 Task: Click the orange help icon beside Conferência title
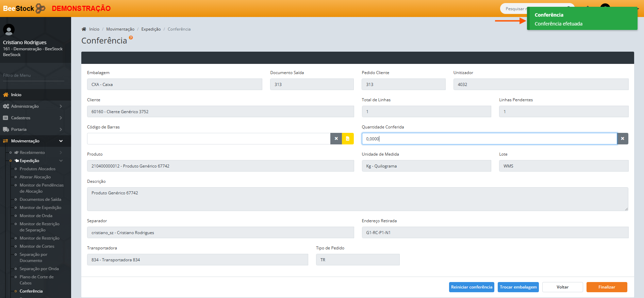(x=131, y=38)
